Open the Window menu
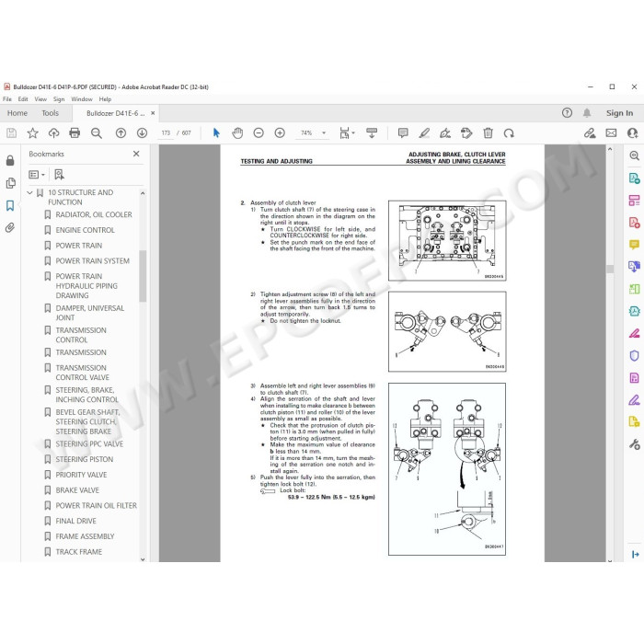Viewport: 644px width, 644px height. point(82,99)
